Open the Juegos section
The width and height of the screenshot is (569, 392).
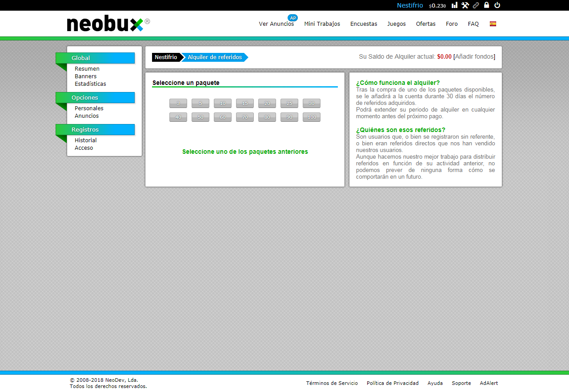click(x=397, y=24)
